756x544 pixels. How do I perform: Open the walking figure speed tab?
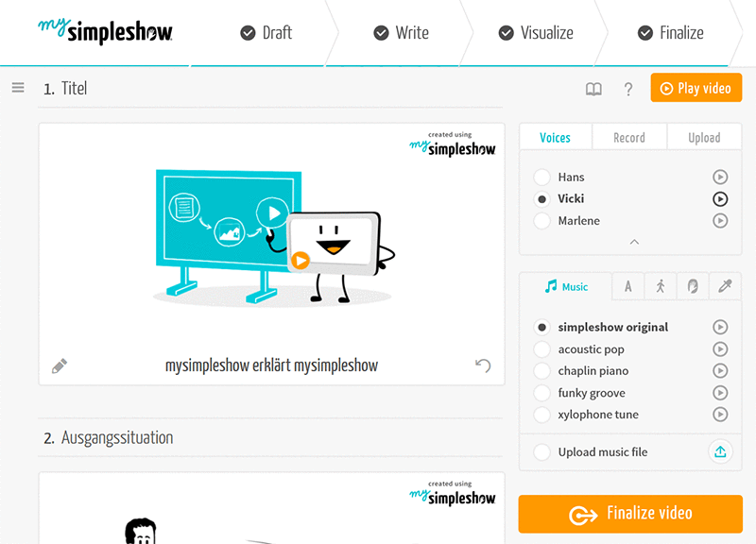pos(660,287)
